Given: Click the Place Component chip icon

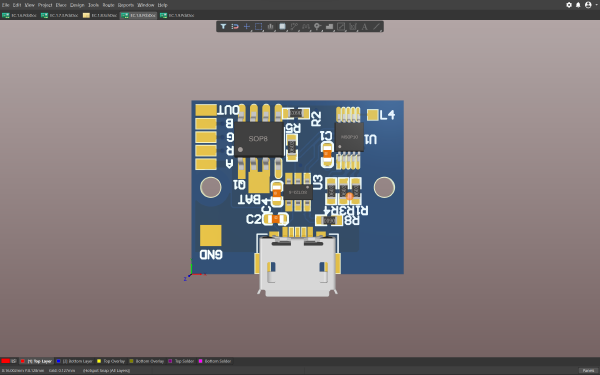Looking at the screenshot, I should 282,26.
